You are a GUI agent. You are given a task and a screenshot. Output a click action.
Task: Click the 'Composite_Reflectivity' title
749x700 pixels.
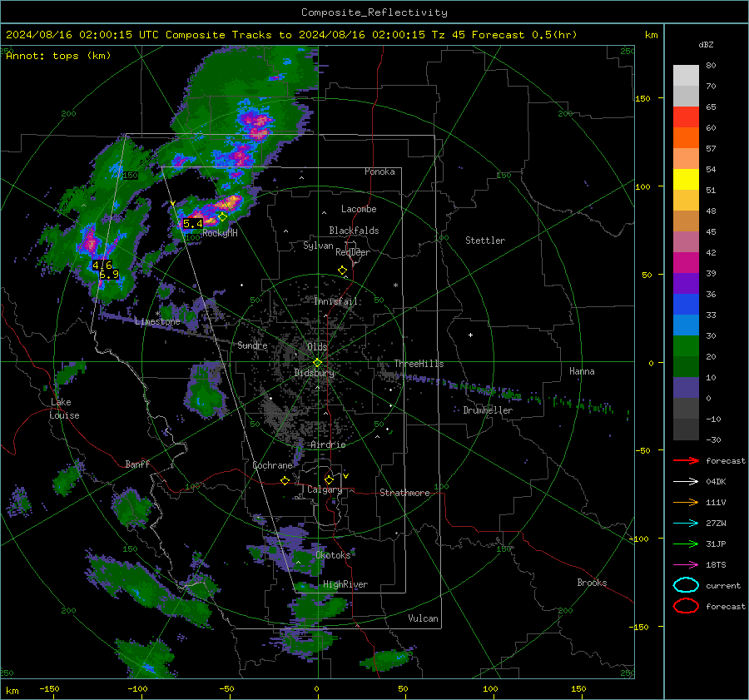374,12
